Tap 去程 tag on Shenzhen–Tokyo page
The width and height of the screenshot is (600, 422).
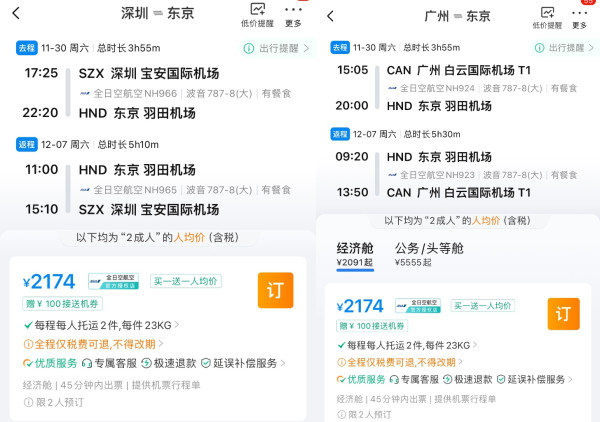26,48
